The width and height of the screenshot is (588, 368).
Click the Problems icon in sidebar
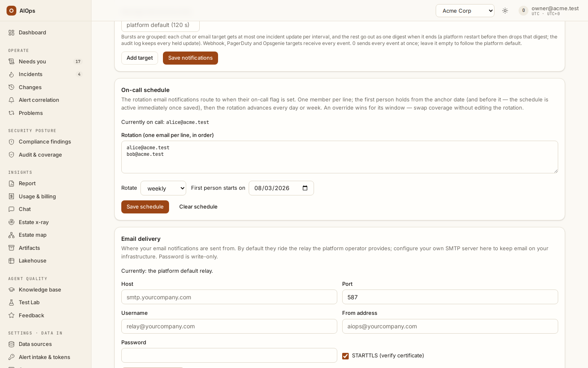click(x=11, y=113)
